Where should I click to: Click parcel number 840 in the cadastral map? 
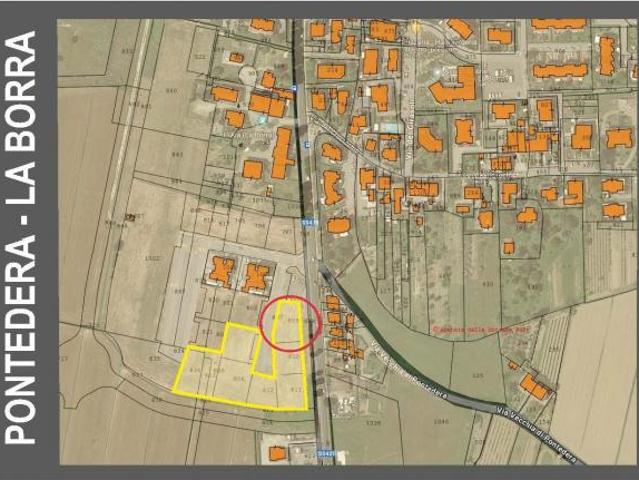(172, 90)
